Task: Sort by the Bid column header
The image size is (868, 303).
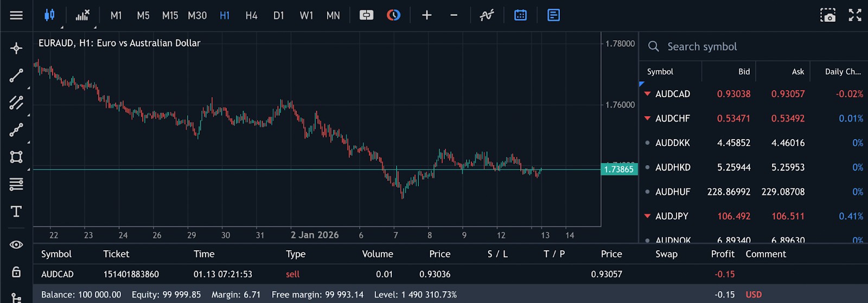Action: (744, 72)
